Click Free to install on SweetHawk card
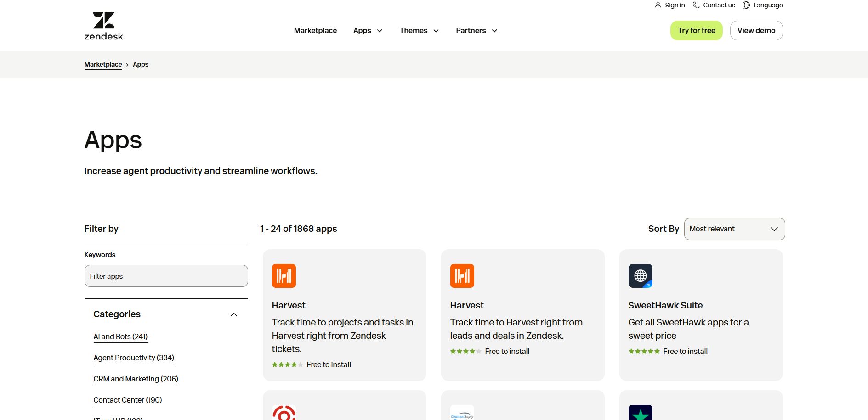868x420 pixels. (x=685, y=351)
